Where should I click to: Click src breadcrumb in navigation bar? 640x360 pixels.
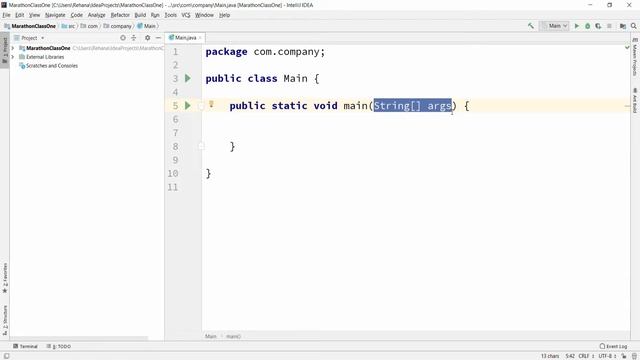(69, 26)
